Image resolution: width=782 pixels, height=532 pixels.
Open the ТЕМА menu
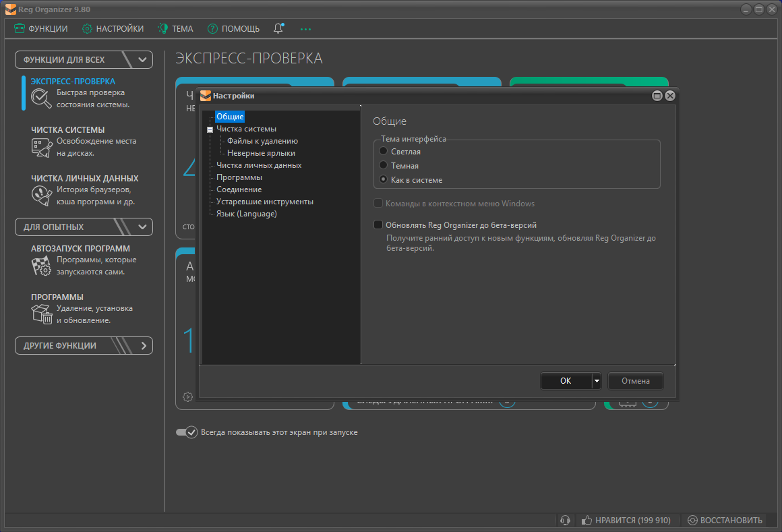(x=175, y=29)
